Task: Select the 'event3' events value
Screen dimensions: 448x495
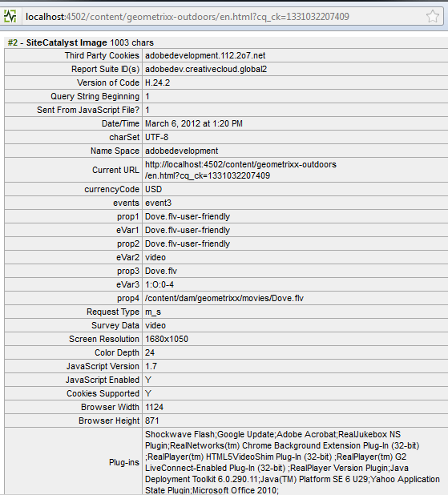Action: [x=159, y=203]
